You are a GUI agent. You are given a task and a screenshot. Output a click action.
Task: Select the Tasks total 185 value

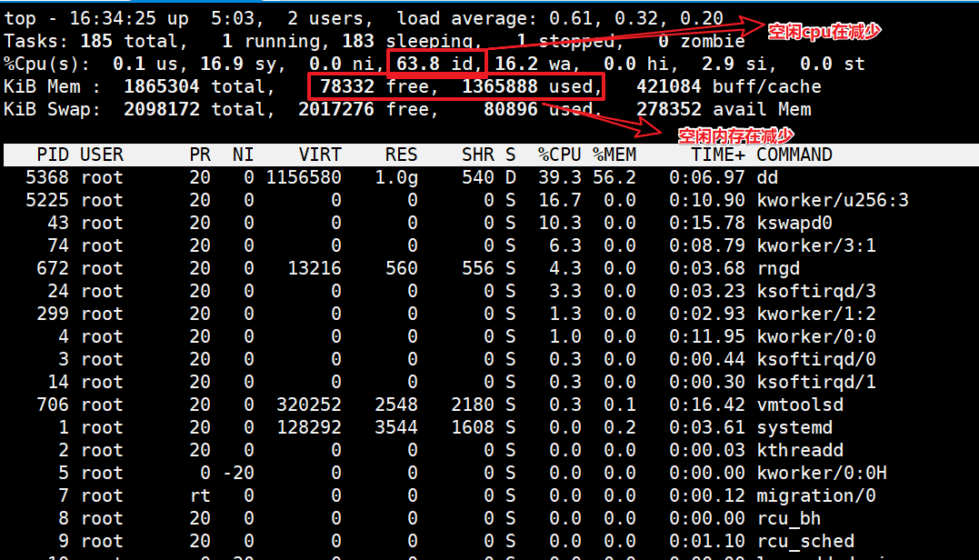point(96,42)
